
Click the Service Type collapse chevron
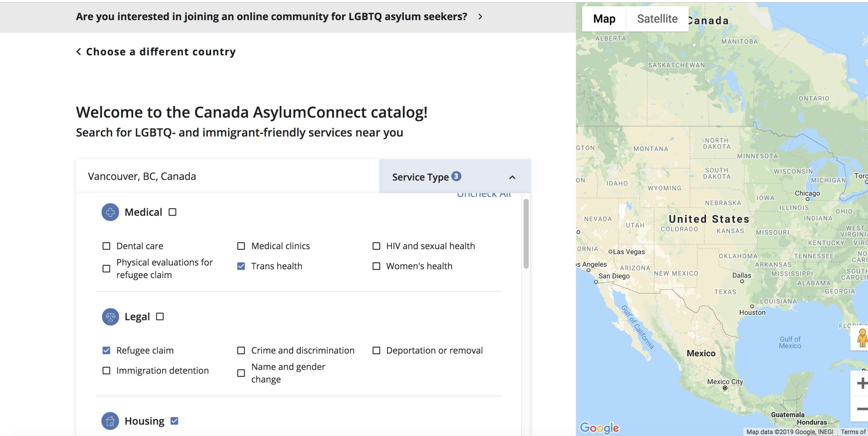tap(512, 177)
